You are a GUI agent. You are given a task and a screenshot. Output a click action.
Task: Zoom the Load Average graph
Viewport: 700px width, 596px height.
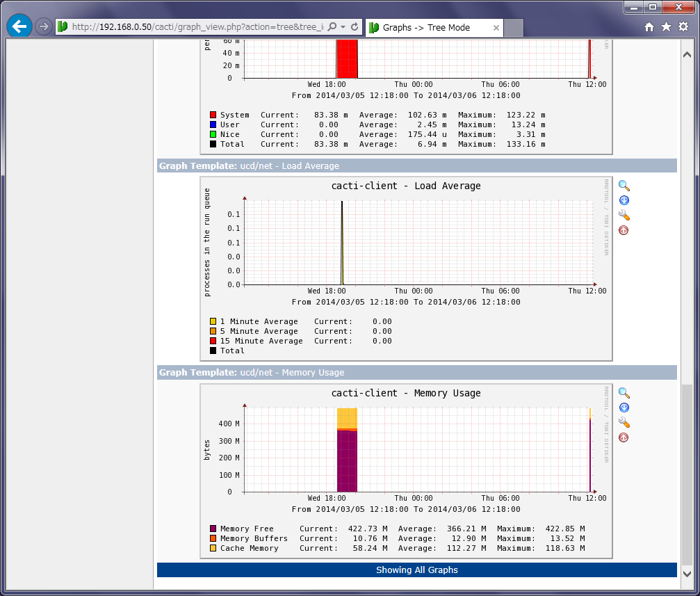(624, 186)
